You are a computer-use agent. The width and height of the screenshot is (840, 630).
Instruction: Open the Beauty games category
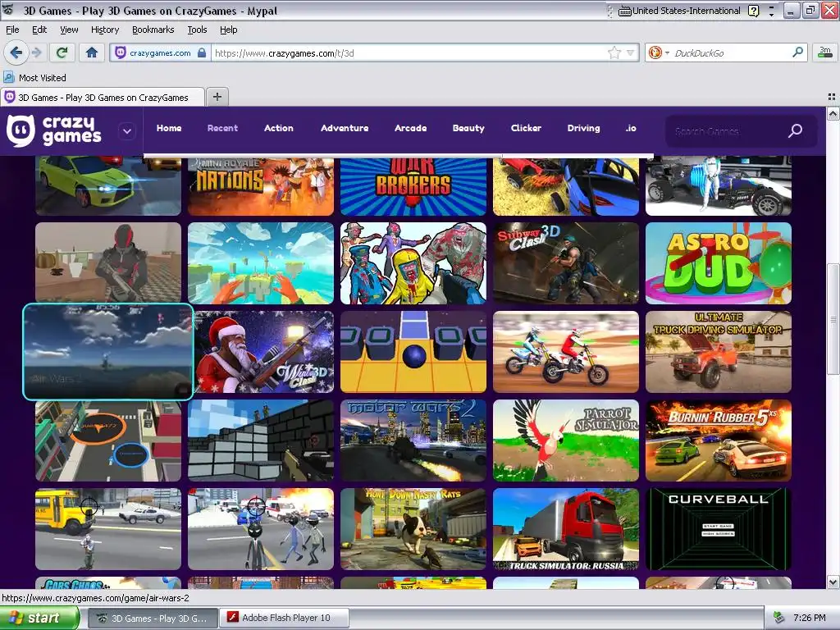[468, 128]
